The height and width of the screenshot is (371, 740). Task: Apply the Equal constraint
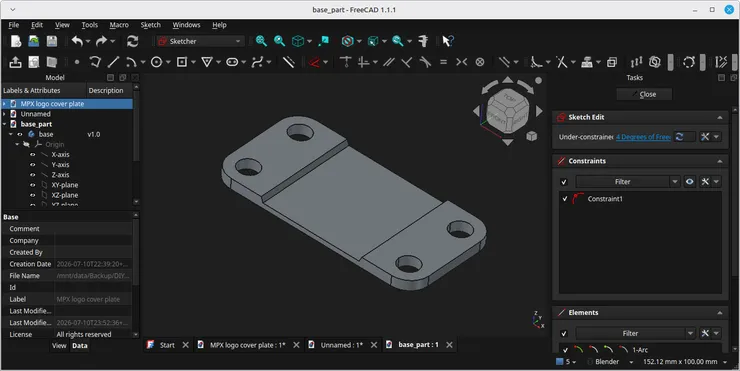coord(443,62)
